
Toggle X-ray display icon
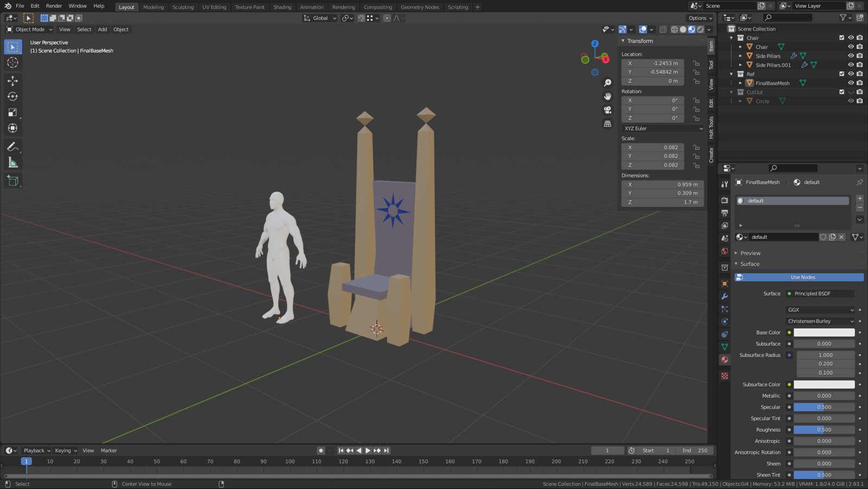(663, 29)
